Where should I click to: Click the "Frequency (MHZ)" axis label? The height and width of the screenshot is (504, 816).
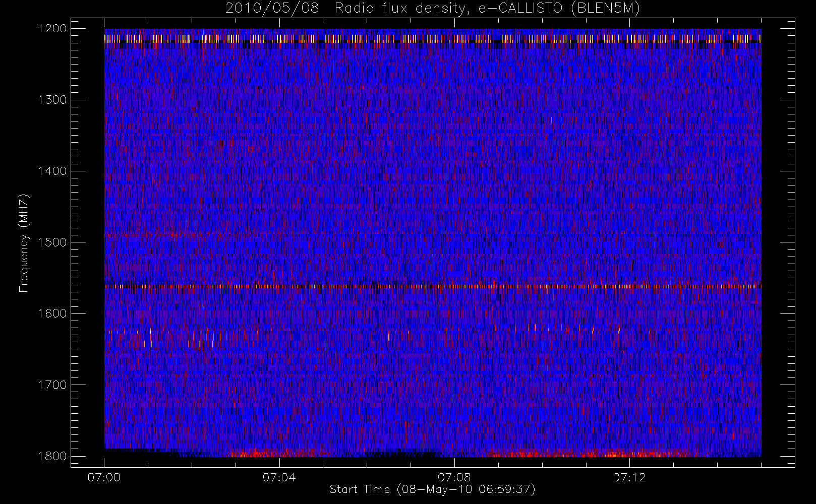pyautogui.click(x=23, y=243)
